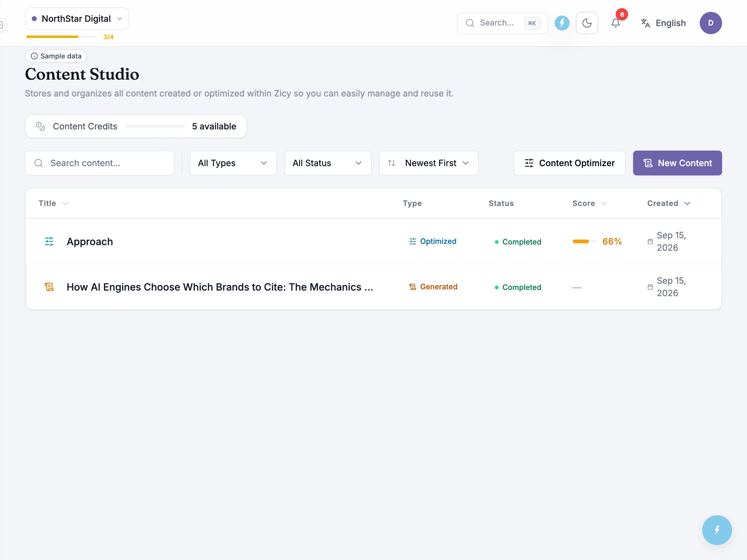Click the Generated type tag
Image resolution: width=747 pixels, height=560 pixels.
coord(433,287)
